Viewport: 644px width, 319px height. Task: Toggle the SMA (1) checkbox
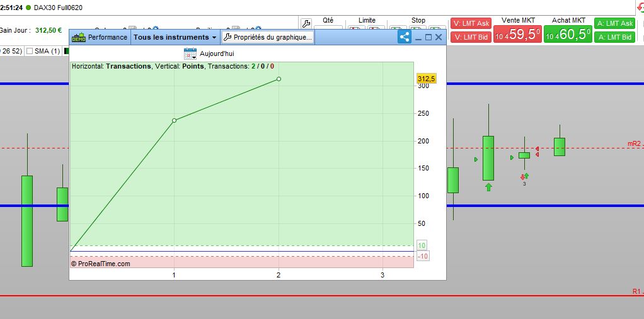(x=30, y=51)
